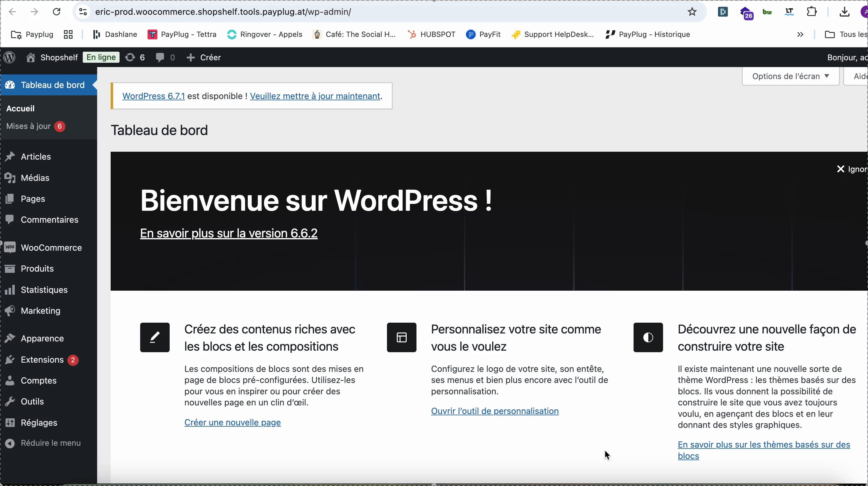Open the LT extension icon

coord(790,12)
